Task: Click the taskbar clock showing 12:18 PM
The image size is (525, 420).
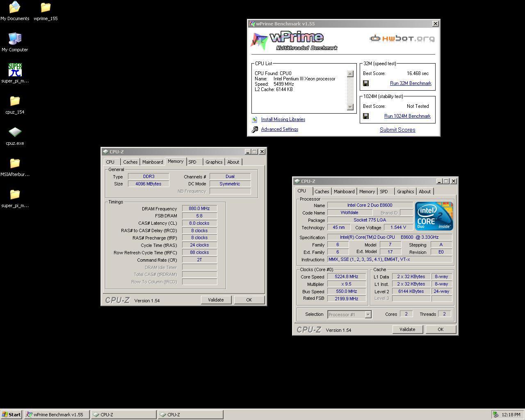Action: 511,415
